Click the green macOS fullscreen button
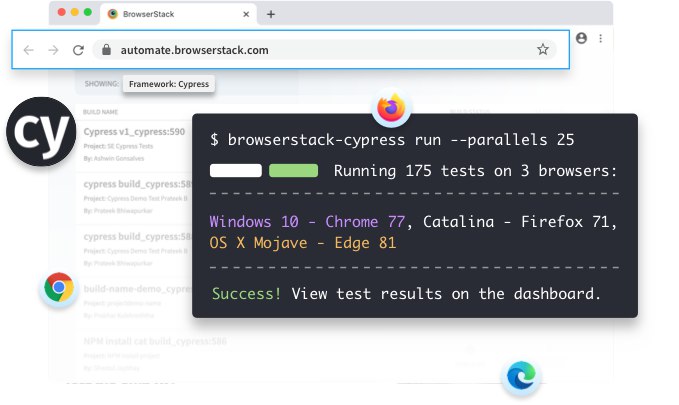 pos(87,12)
